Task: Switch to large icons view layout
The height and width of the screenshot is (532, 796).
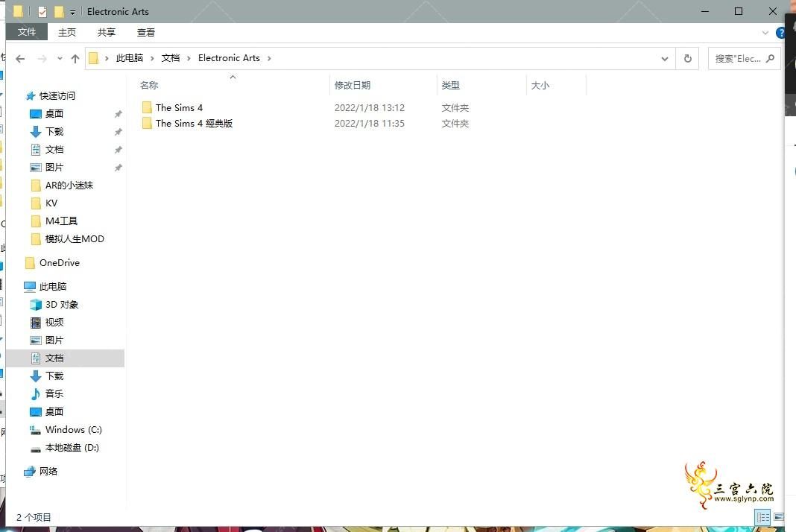Action: click(779, 517)
